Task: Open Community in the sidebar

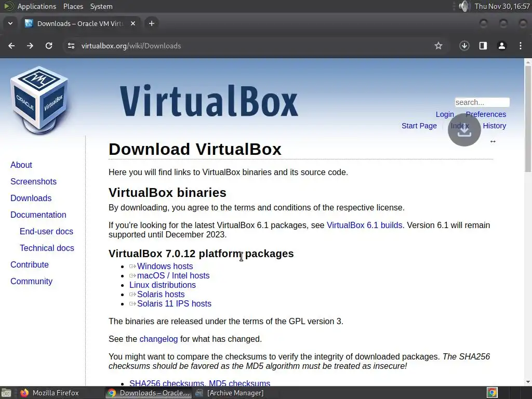Action: [31, 281]
